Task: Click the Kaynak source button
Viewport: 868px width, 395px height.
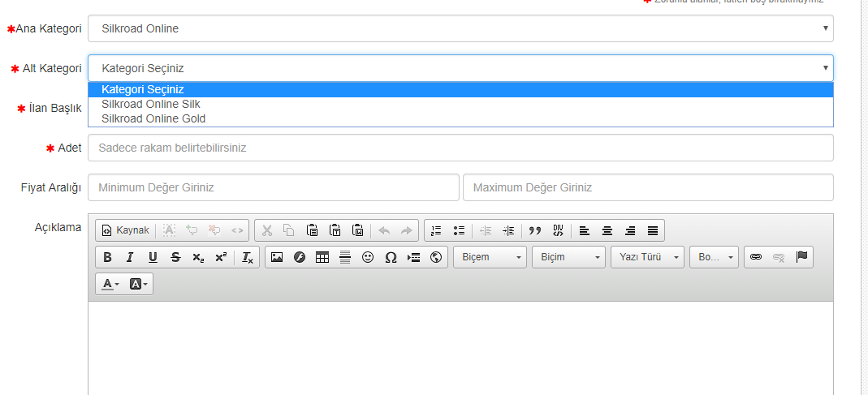Action: pos(126,230)
